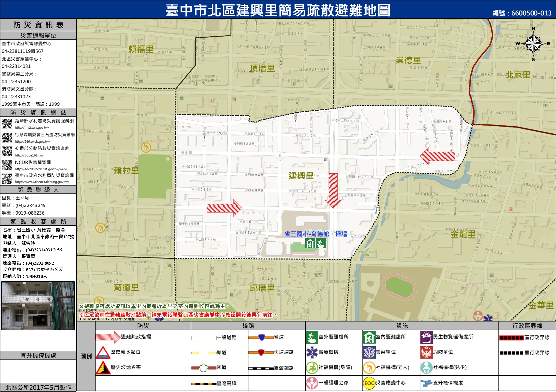The width and height of the screenshot is (556, 392).
Task: Click the QR code for 交通部公路防救災資訊系統
Action: coord(7,151)
